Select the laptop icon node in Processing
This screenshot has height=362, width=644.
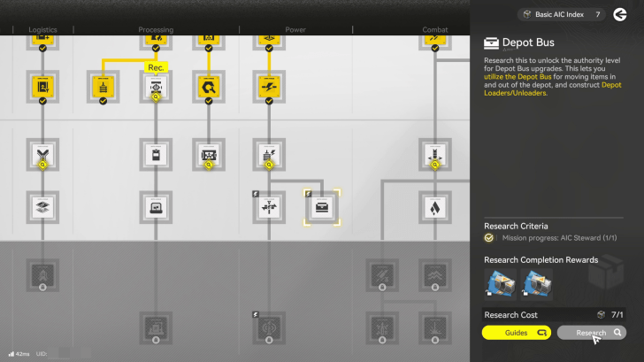(x=156, y=207)
